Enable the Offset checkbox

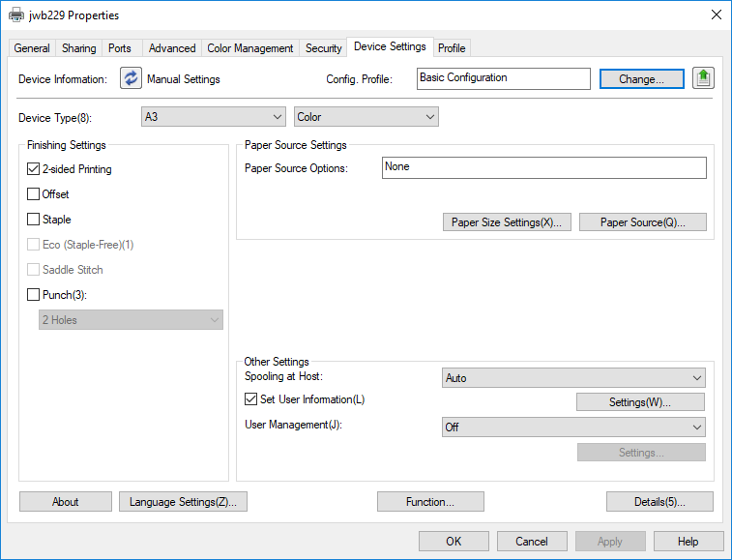click(34, 194)
